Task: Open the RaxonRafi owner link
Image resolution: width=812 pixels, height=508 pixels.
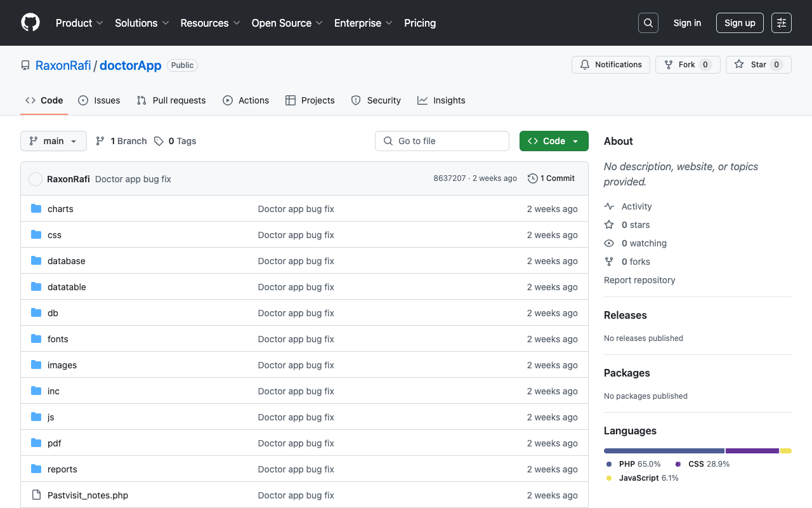Action: pyautogui.click(x=63, y=65)
